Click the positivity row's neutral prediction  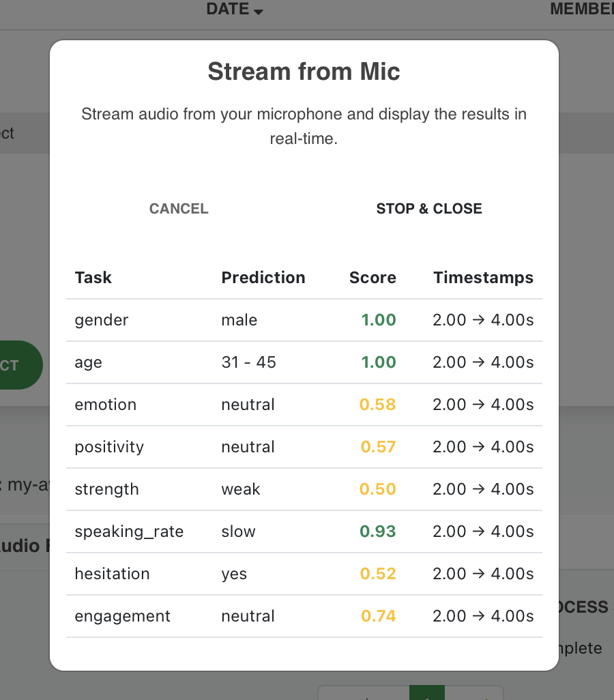coord(248,447)
